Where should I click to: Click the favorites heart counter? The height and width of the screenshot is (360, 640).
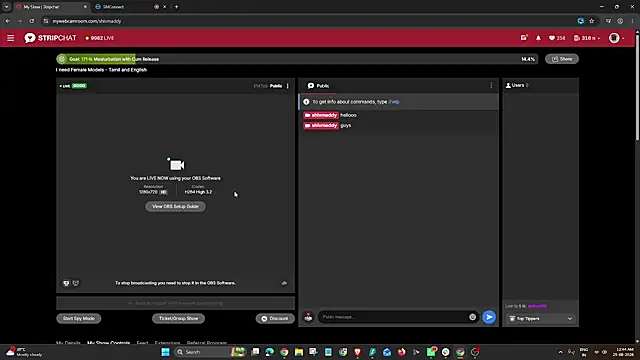click(x=557, y=38)
